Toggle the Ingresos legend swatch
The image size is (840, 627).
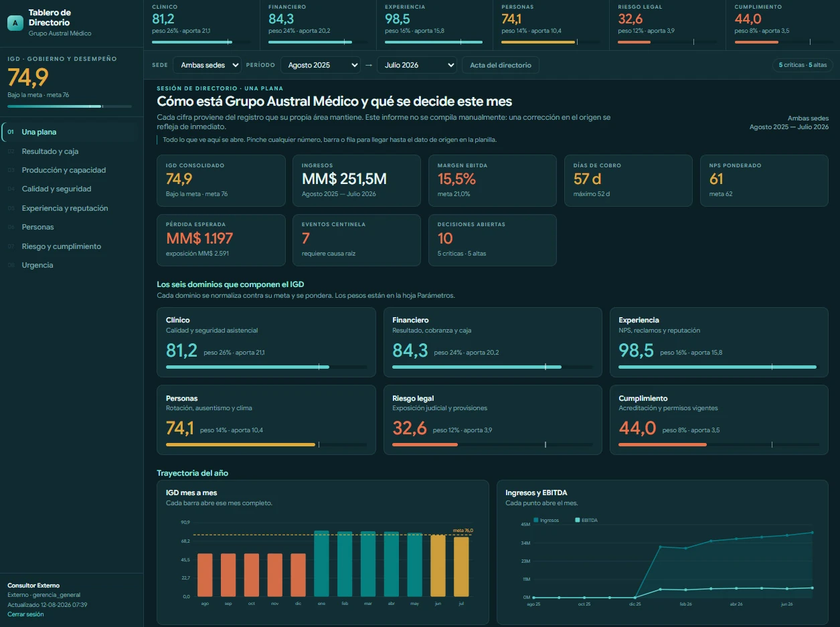point(536,520)
